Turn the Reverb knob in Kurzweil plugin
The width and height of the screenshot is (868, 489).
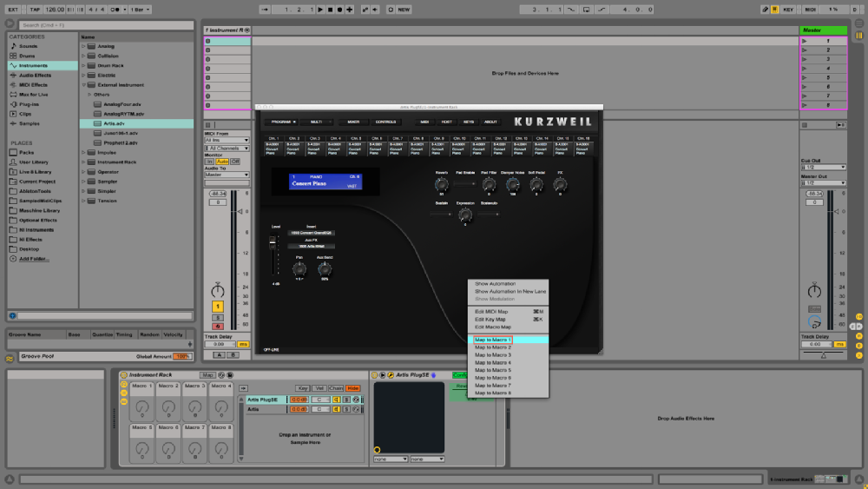(x=442, y=183)
